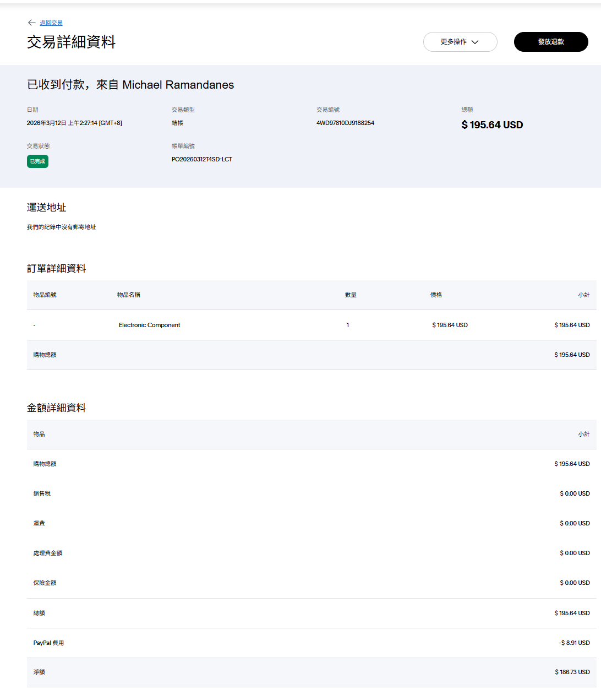Click the bold $195.64 USD total
This screenshot has height=700, width=601.
tap(492, 125)
